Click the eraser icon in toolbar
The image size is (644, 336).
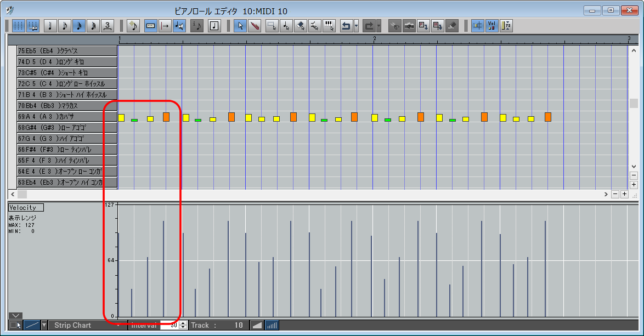(451, 26)
